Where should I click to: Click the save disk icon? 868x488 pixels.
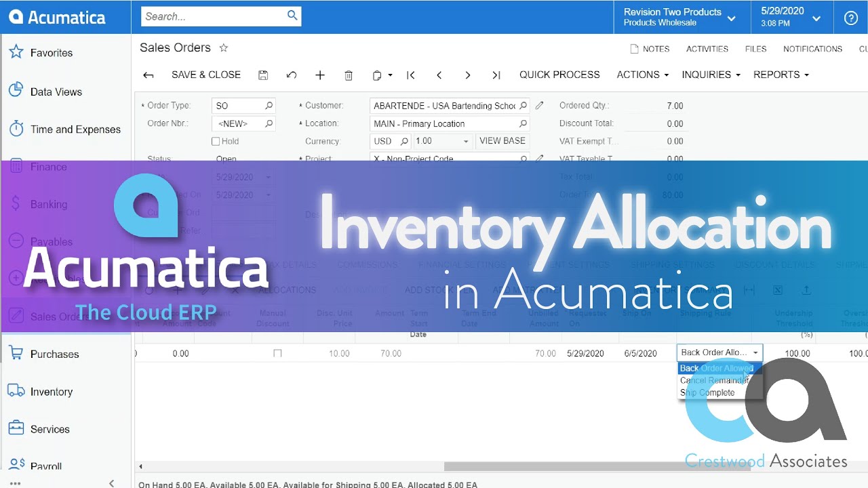coord(263,75)
